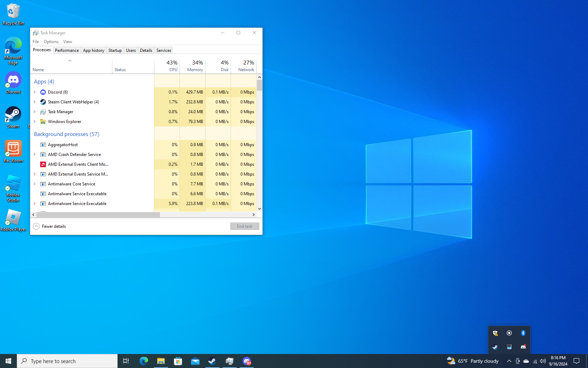Click the Discord icon in the tray overflow
Image resolution: width=588 pixels, height=368 pixels.
(523, 347)
